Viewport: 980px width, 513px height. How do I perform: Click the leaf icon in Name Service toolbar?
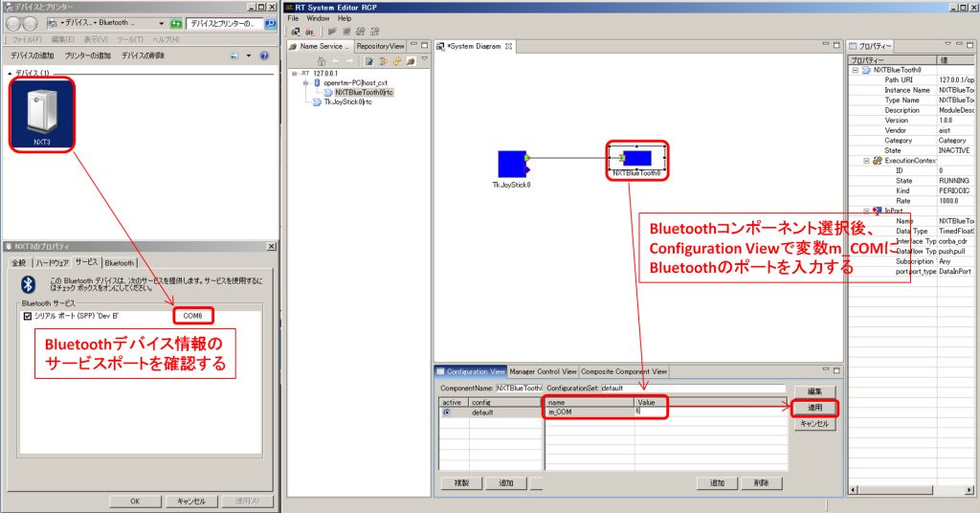pyautogui.click(x=411, y=61)
